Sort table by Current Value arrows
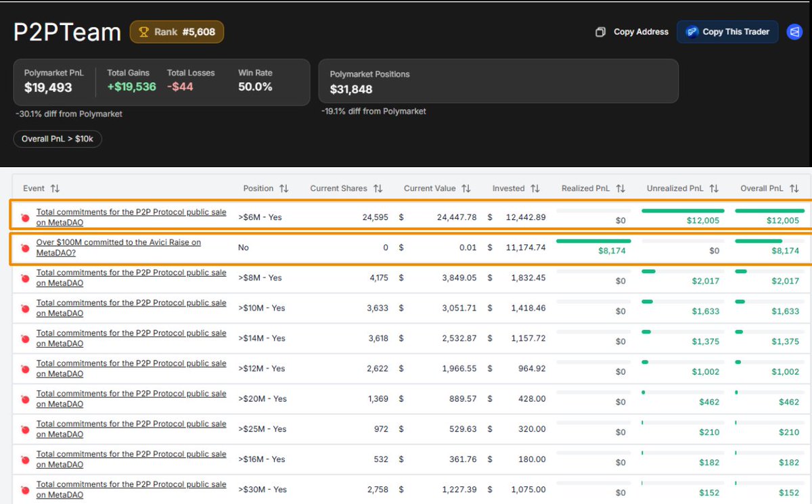This screenshot has width=812, height=504. pos(466,189)
